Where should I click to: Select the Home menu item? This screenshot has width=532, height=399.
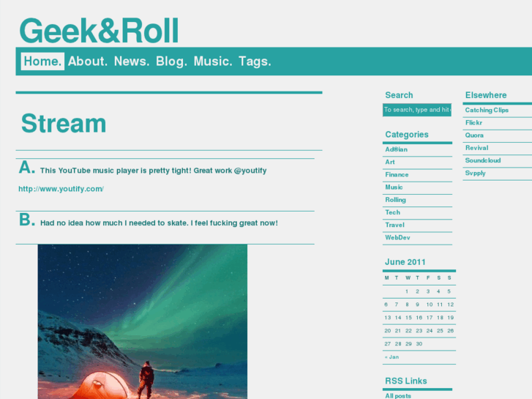coord(42,61)
